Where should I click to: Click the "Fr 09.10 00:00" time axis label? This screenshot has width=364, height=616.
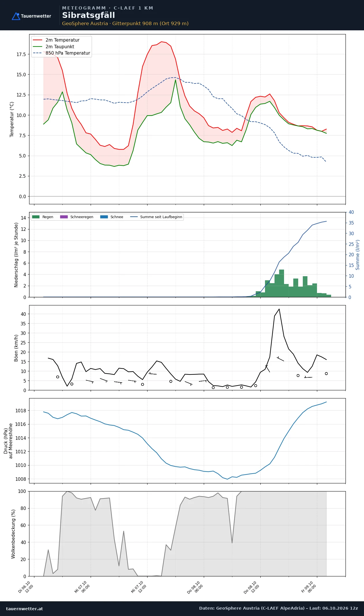click(309, 587)
